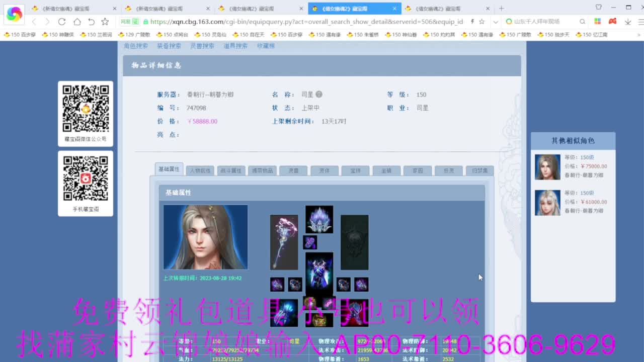Switch to the 人物抗性 tab
Screen dimensions: 644x362
200,170
